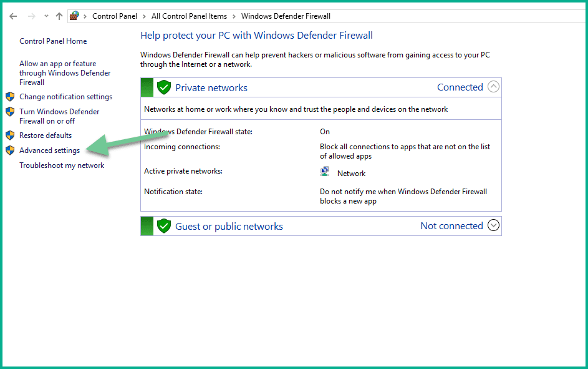Click Troubleshoot my network link
588x369 pixels.
pos(62,165)
